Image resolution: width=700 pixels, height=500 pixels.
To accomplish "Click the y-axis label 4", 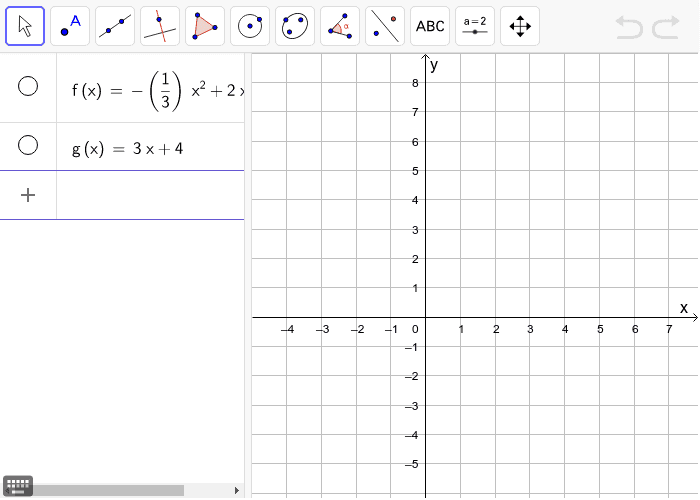I will pyautogui.click(x=415, y=200).
